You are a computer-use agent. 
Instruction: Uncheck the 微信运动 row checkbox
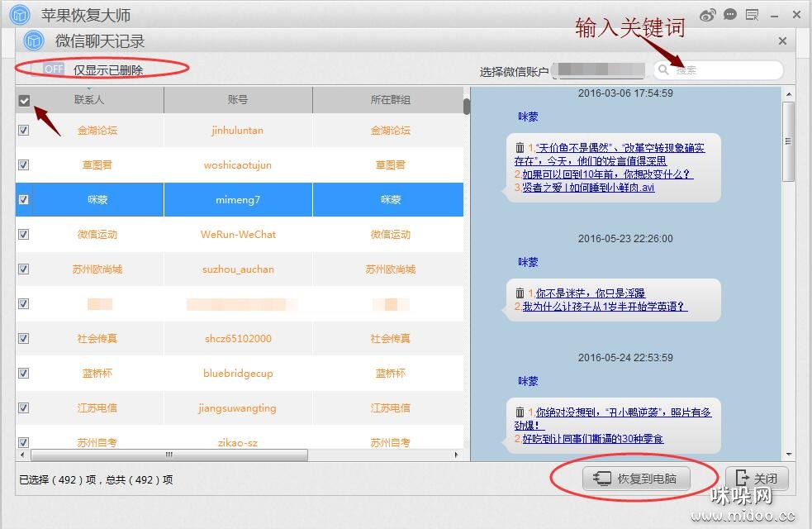tap(23, 234)
